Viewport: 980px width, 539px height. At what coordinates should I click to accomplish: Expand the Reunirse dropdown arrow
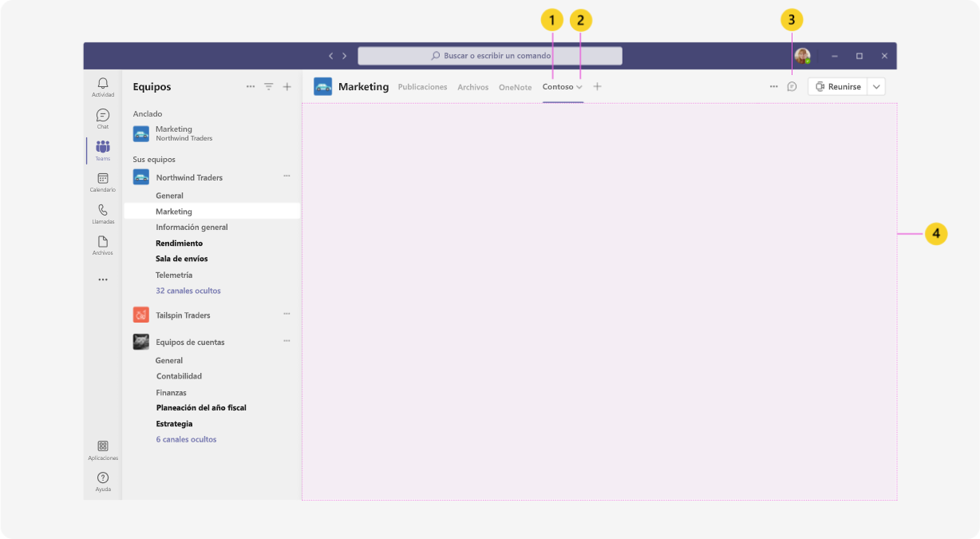tap(876, 86)
